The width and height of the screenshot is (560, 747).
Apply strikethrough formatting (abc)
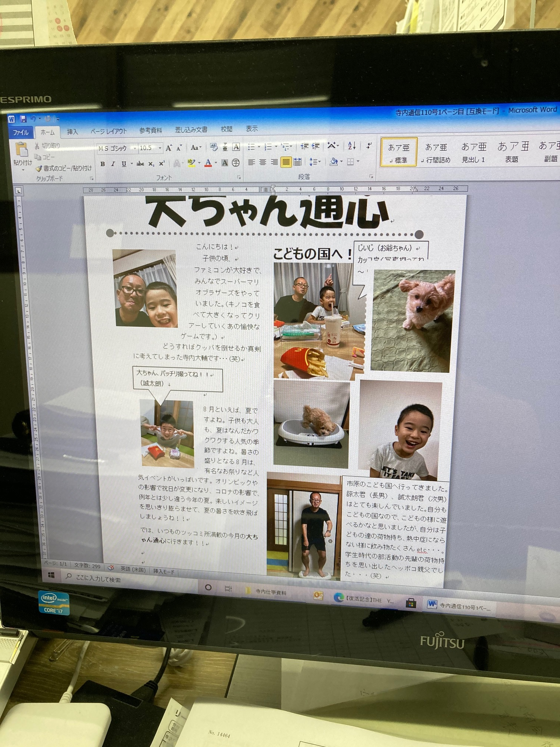click(x=140, y=163)
